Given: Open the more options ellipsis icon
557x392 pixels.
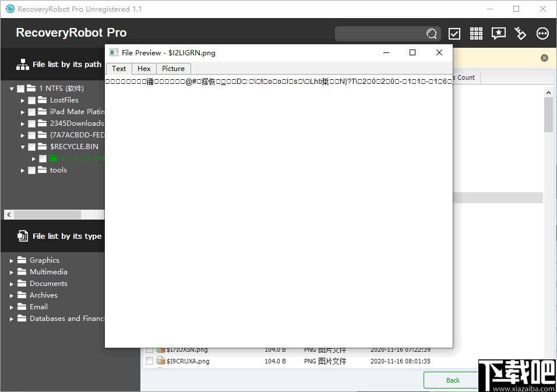Looking at the screenshot, I should point(542,34).
